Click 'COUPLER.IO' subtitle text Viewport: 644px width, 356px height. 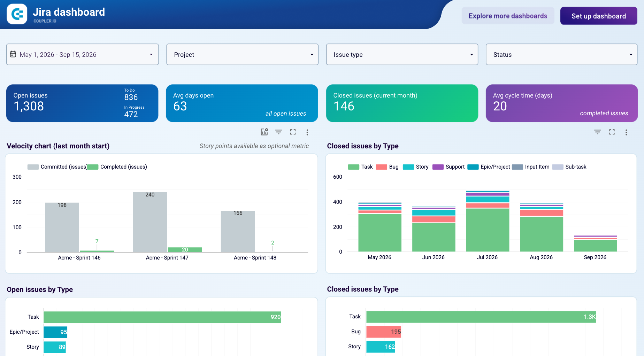[x=45, y=21]
